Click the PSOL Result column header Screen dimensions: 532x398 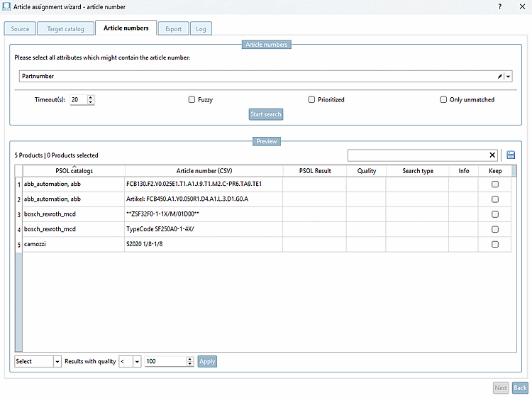coord(315,171)
